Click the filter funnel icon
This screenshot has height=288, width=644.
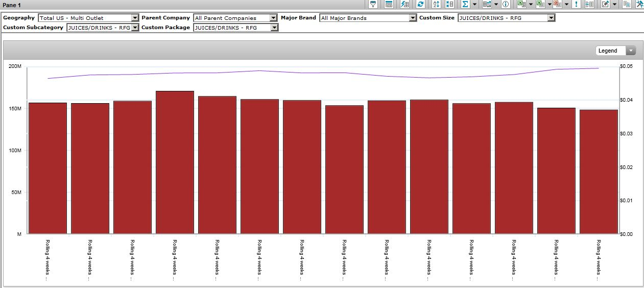(x=373, y=4)
